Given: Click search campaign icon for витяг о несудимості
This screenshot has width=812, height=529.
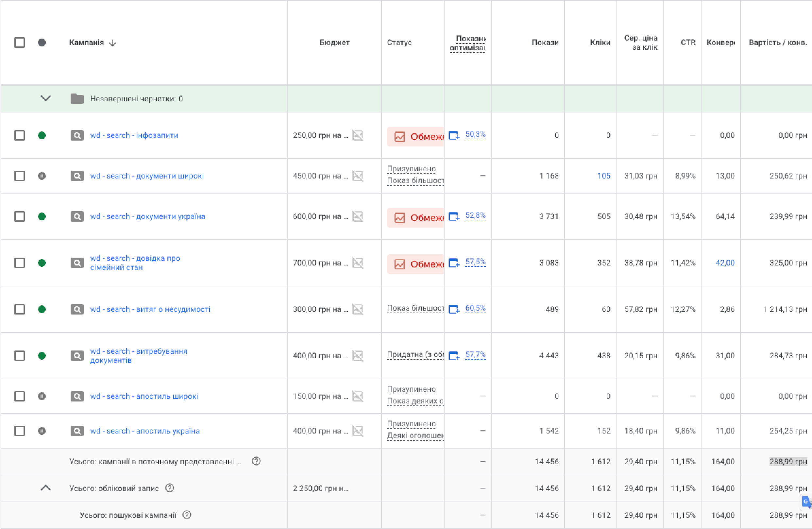Looking at the screenshot, I should click(x=77, y=309).
